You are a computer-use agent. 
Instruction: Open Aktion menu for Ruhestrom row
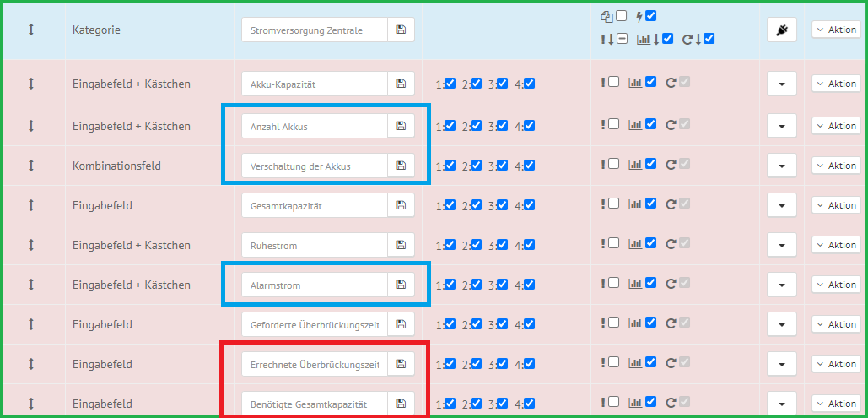click(x=837, y=245)
